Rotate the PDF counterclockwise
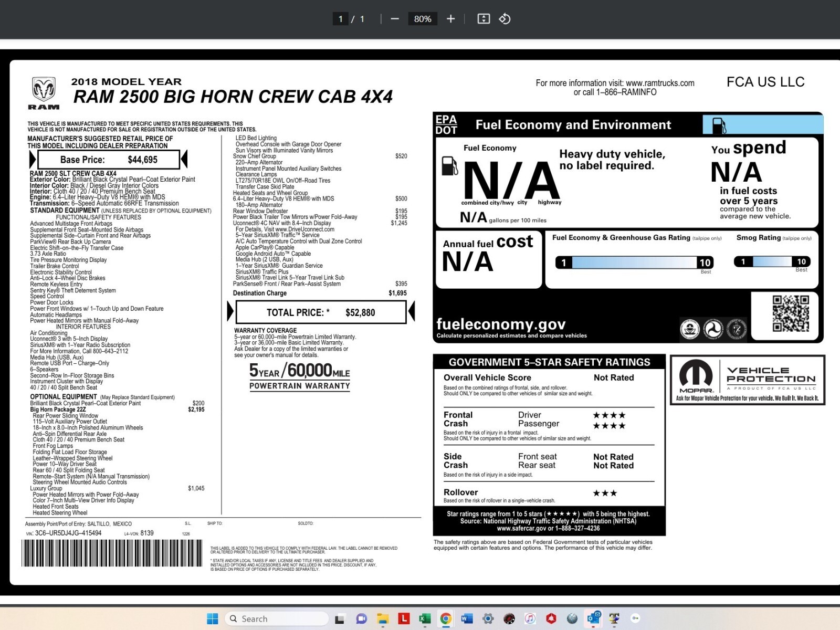This screenshot has width=840, height=630. [x=505, y=19]
